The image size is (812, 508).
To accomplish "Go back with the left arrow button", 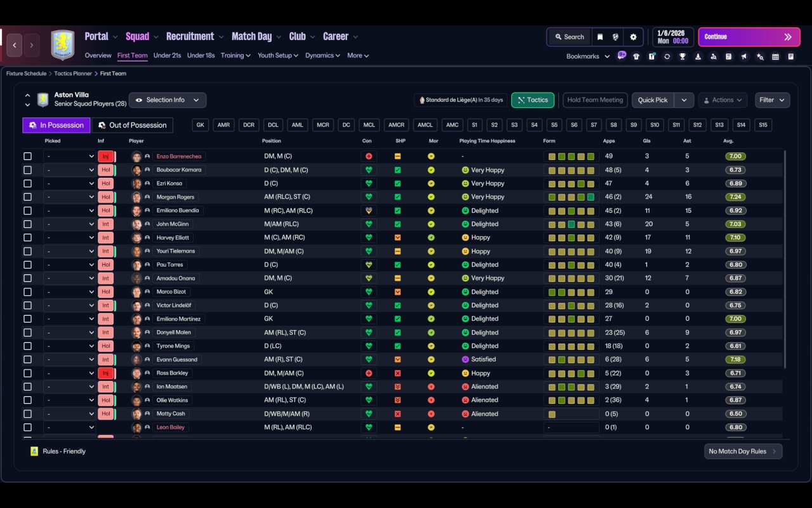I will pyautogui.click(x=15, y=45).
